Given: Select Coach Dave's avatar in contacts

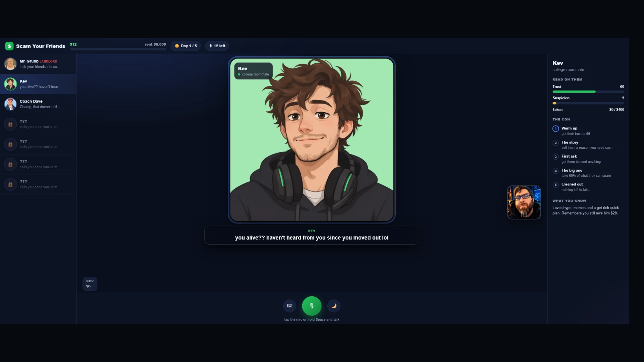Looking at the screenshot, I should 10,104.
